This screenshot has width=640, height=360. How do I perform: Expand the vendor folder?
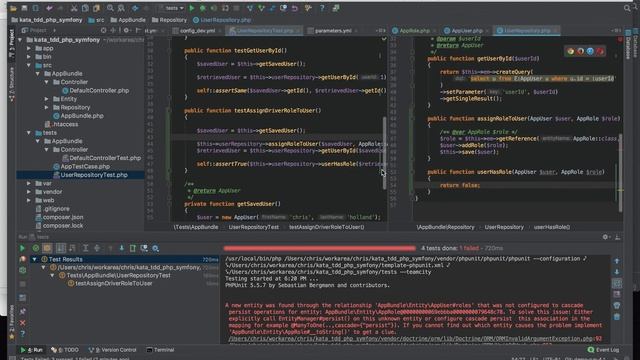click(29, 192)
